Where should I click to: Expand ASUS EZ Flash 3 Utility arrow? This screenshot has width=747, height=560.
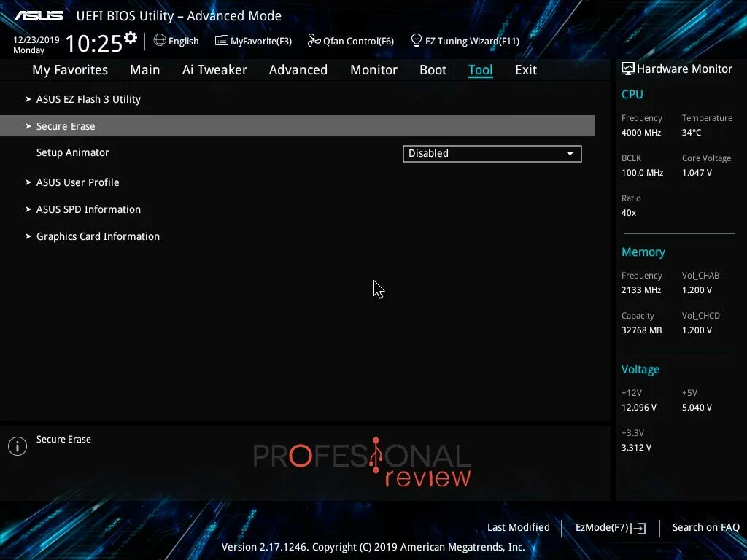point(28,99)
